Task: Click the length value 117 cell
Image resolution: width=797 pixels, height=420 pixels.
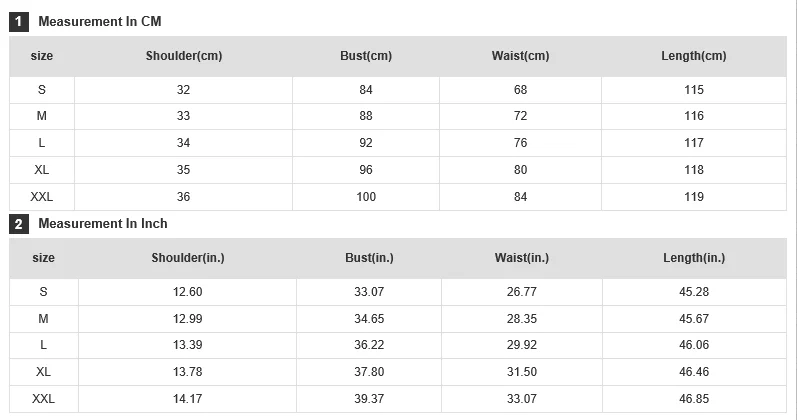Action: click(x=694, y=143)
